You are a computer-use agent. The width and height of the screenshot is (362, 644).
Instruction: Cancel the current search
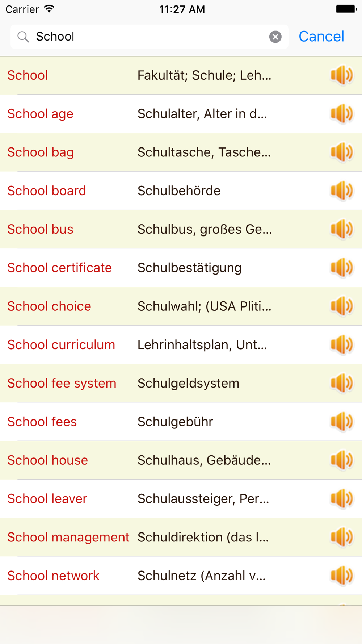(321, 37)
